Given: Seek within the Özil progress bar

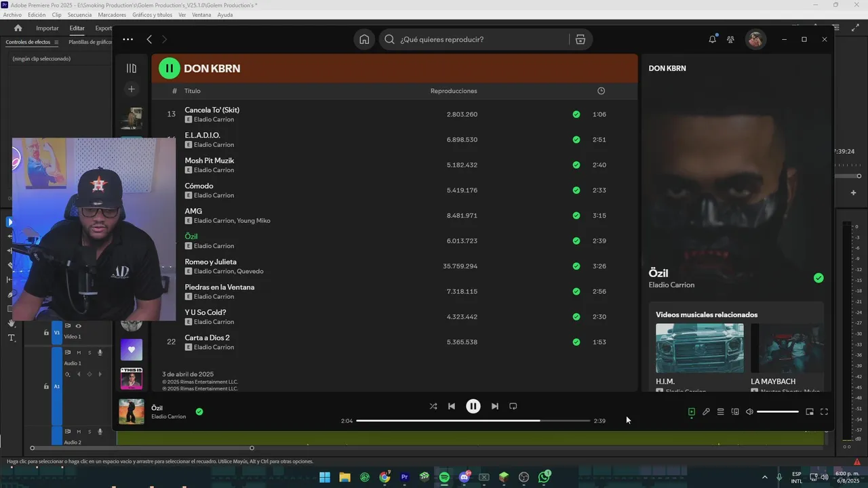Looking at the screenshot, I should click(473, 421).
